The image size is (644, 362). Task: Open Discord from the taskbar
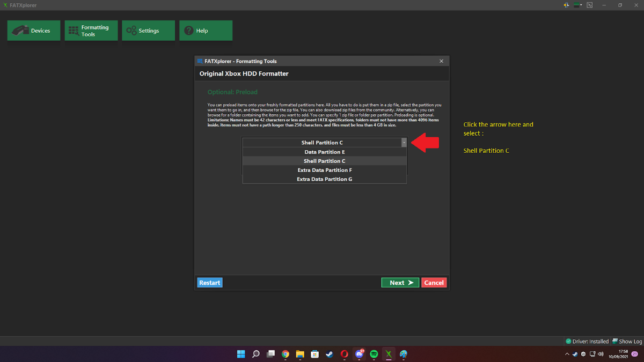click(x=359, y=354)
